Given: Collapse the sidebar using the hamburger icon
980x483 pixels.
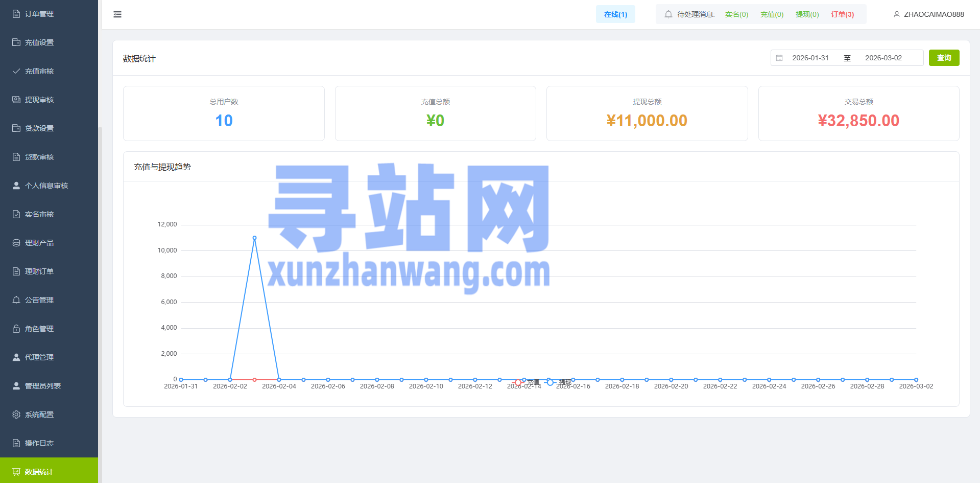Looking at the screenshot, I should (x=117, y=14).
